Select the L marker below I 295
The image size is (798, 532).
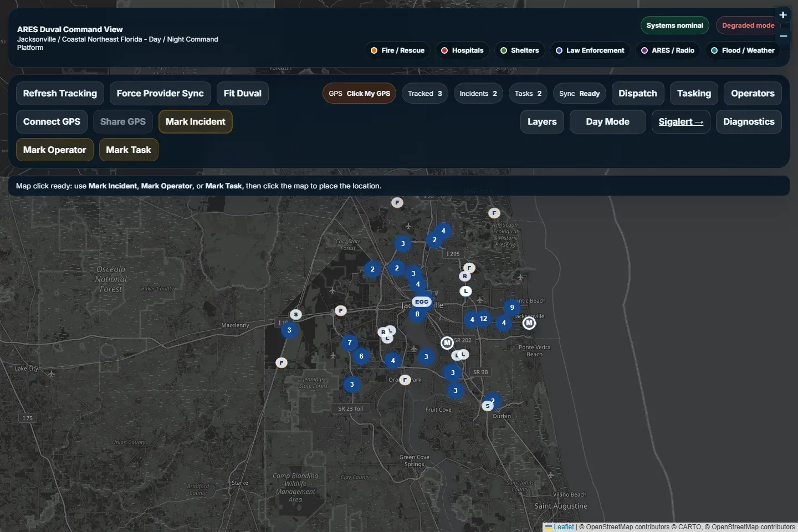pyautogui.click(x=466, y=291)
